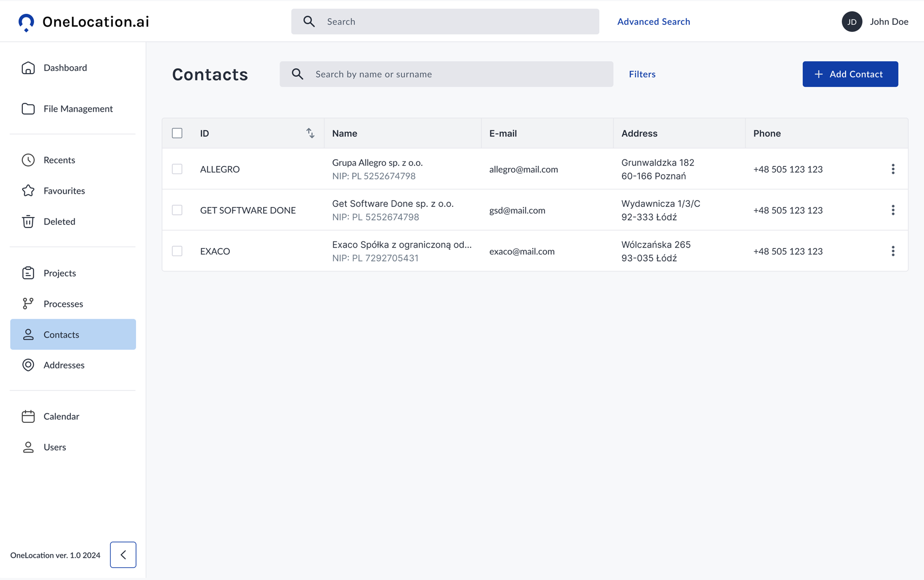924x580 pixels.
Task: Open the ALLEGRO row options menu
Action: tap(893, 169)
